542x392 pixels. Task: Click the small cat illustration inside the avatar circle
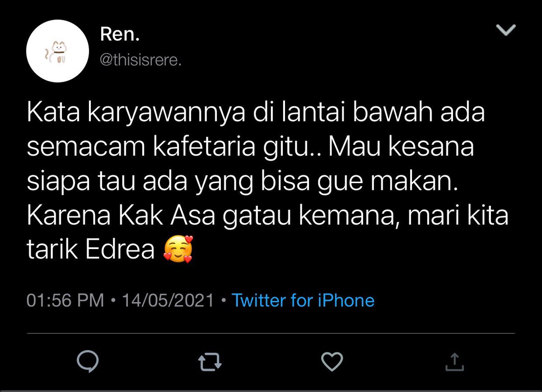pyautogui.click(x=56, y=52)
